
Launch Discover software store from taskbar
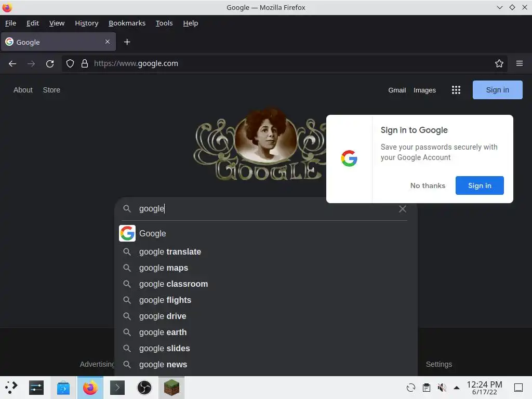(63, 388)
